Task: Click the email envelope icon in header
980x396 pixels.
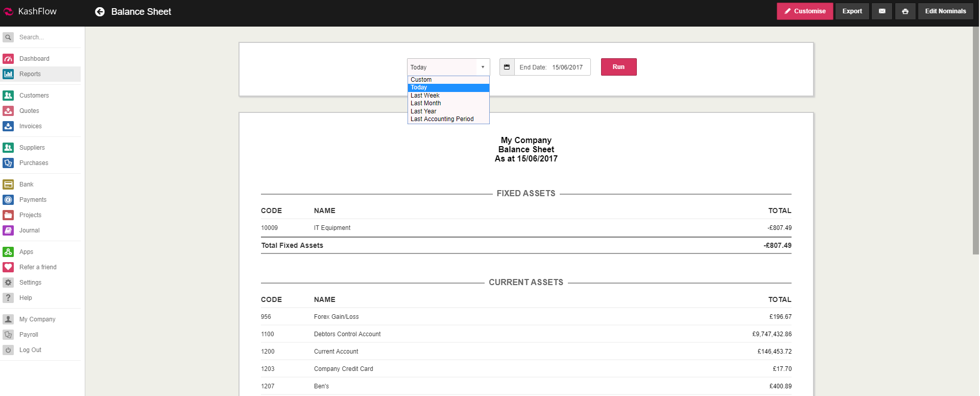Action: 882,11
